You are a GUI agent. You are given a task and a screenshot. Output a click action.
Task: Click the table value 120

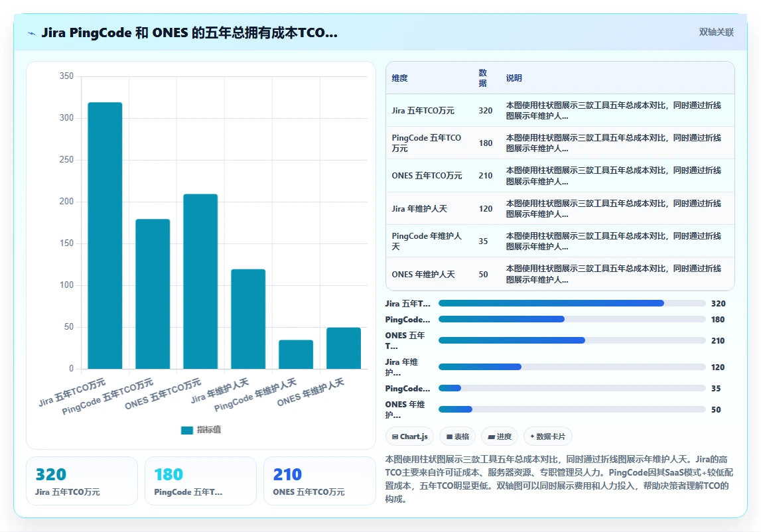pyautogui.click(x=486, y=209)
